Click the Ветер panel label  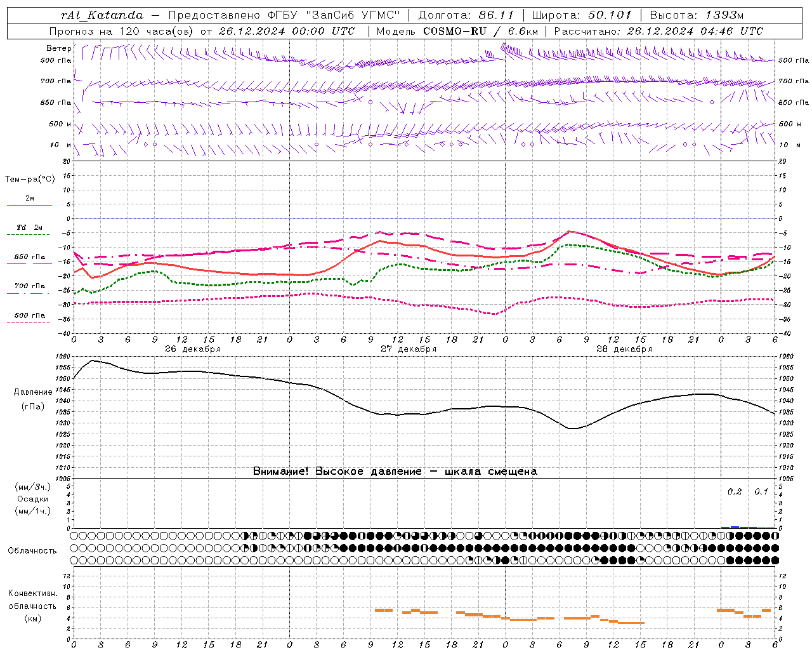click(x=59, y=48)
